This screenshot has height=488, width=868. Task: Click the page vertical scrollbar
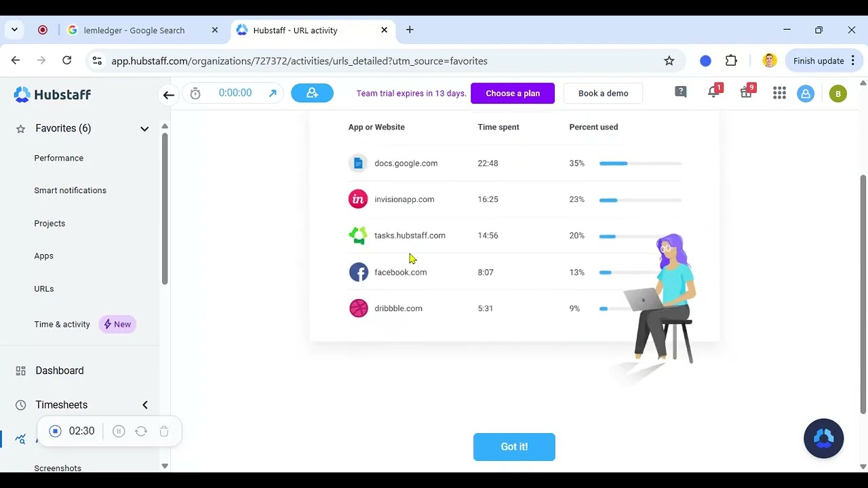[863, 294]
